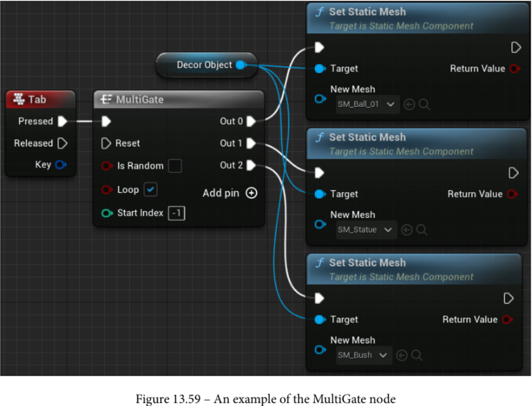The image size is (532, 406).
Task: Click the Tab node Key output pin
Action: coord(61,165)
